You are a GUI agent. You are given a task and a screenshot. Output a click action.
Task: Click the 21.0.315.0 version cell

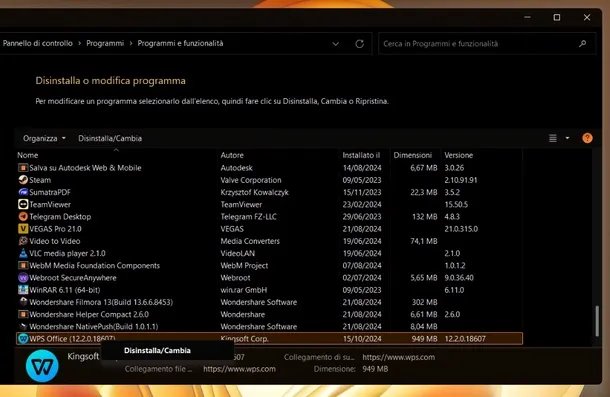tap(461, 228)
